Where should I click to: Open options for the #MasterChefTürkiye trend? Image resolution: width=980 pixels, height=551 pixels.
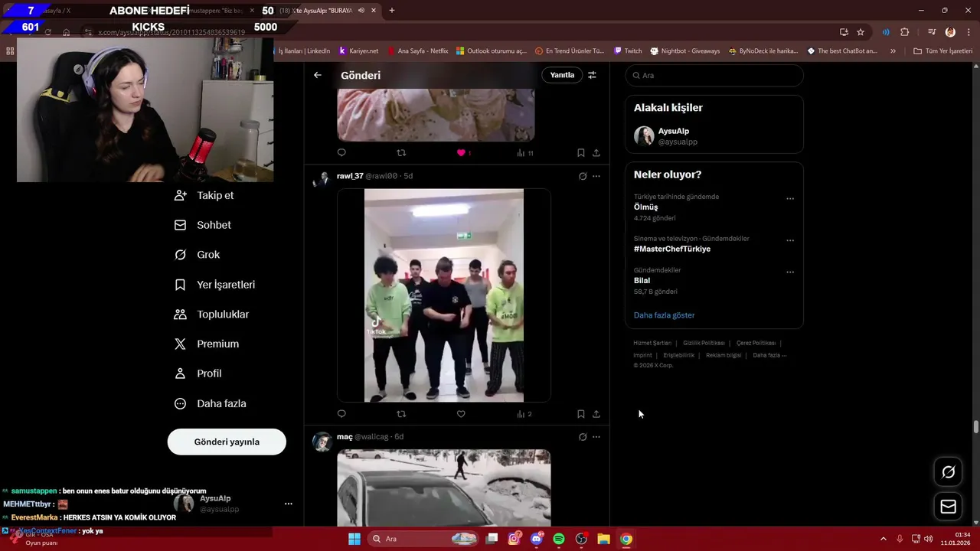(790, 240)
